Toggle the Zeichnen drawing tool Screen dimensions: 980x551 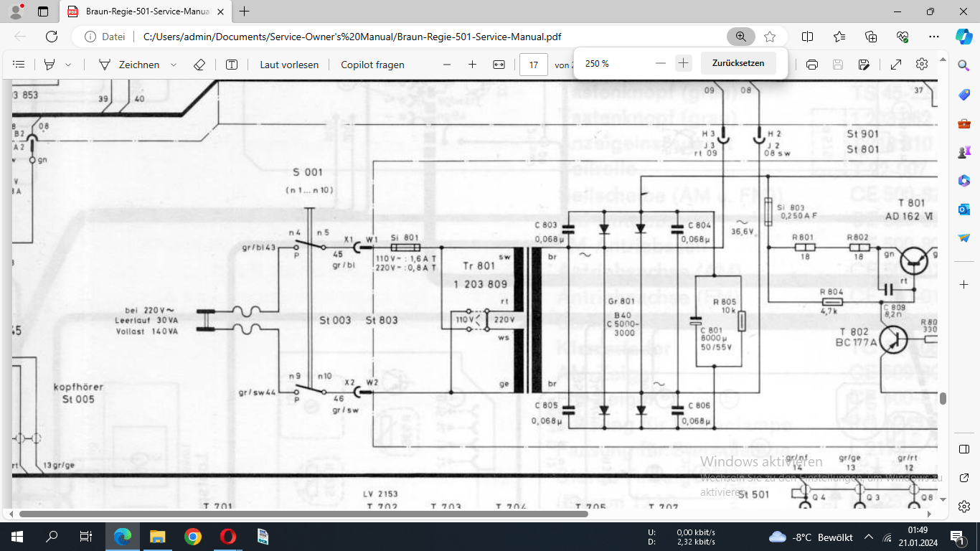click(x=129, y=65)
